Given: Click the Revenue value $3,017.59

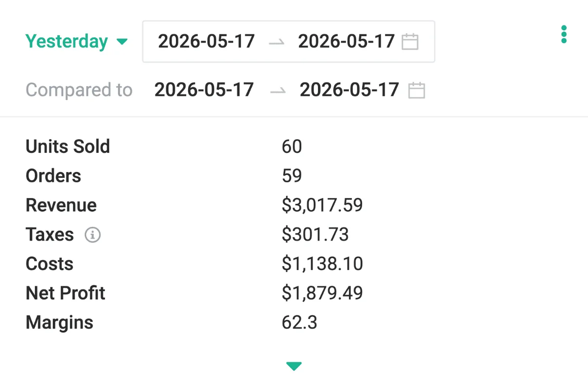Looking at the screenshot, I should 322,205.
